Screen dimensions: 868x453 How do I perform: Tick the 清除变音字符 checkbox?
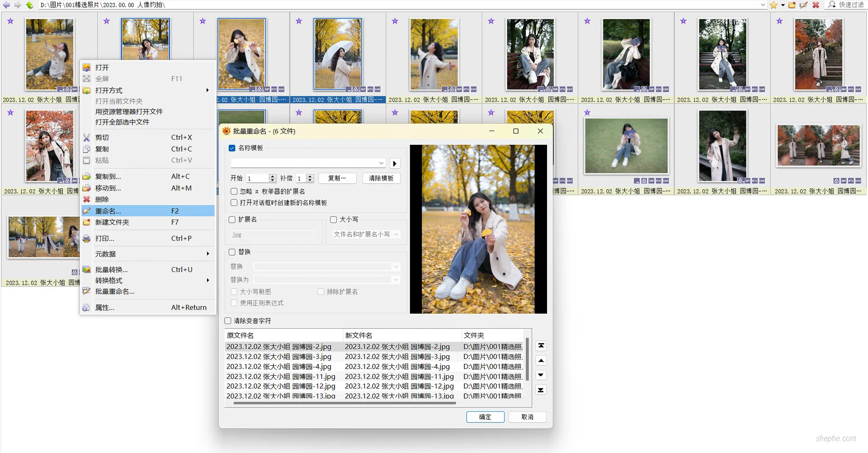coord(228,321)
